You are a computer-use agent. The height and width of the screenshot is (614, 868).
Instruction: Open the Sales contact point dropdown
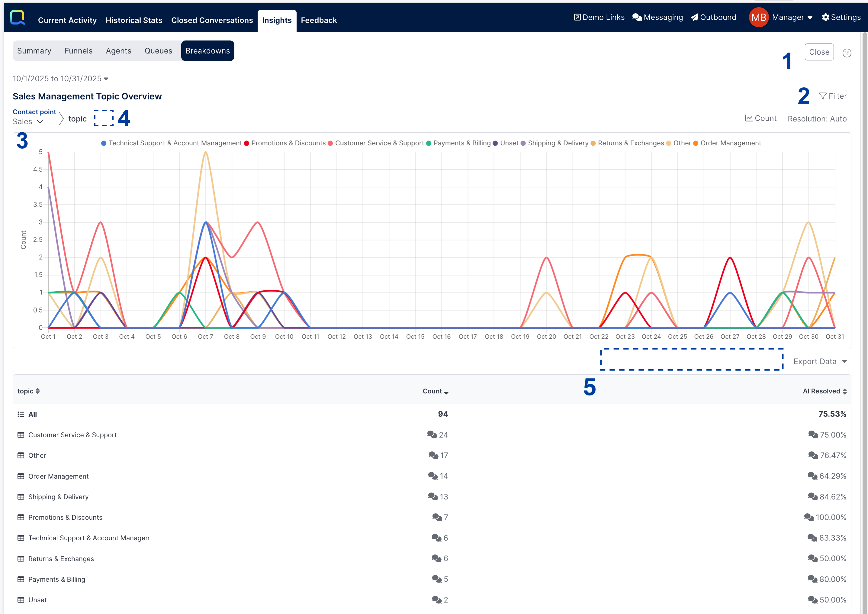tap(28, 122)
